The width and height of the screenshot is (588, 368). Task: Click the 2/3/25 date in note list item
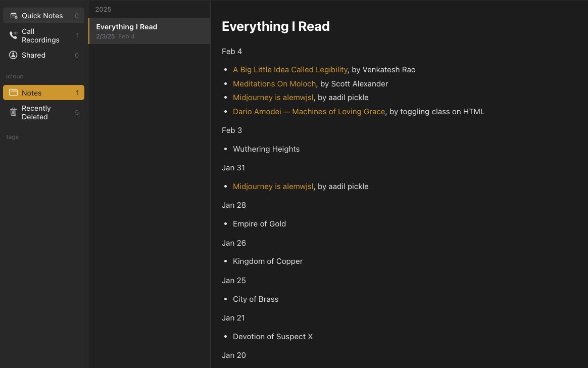(106, 36)
